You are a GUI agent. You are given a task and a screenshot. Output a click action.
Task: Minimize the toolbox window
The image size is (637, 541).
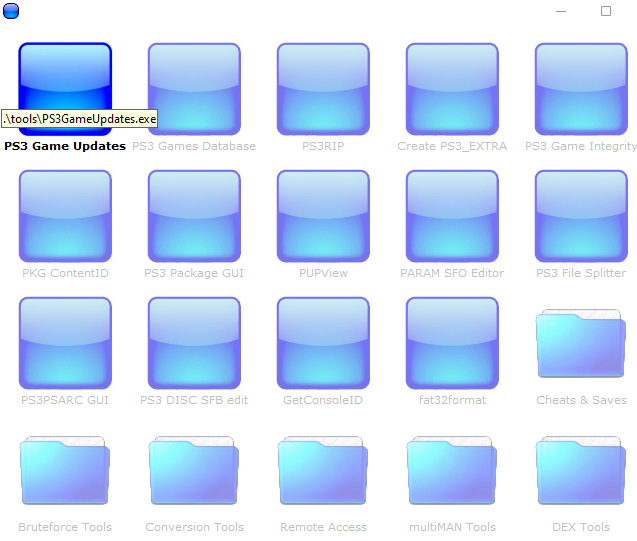[x=561, y=11]
